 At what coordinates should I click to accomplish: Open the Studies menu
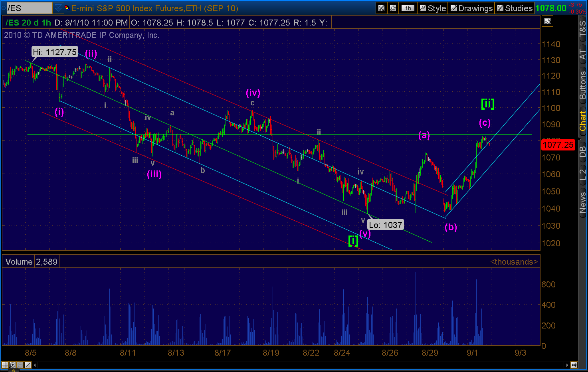pos(515,8)
